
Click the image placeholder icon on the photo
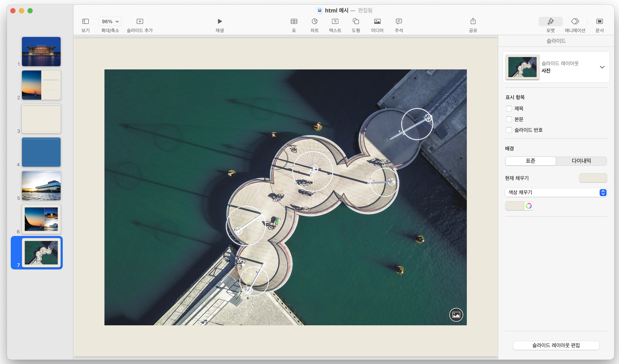[x=456, y=315]
